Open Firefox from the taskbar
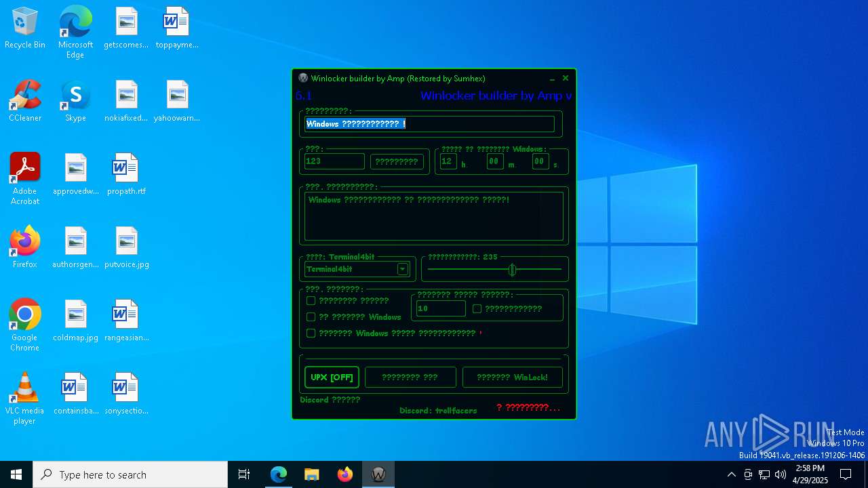 tap(344, 474)
